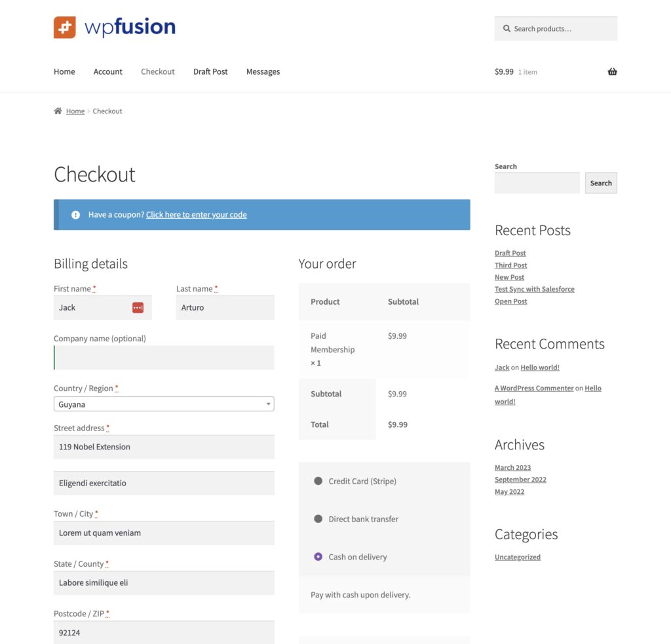Open the Uncategorized category link

(518, 557)
